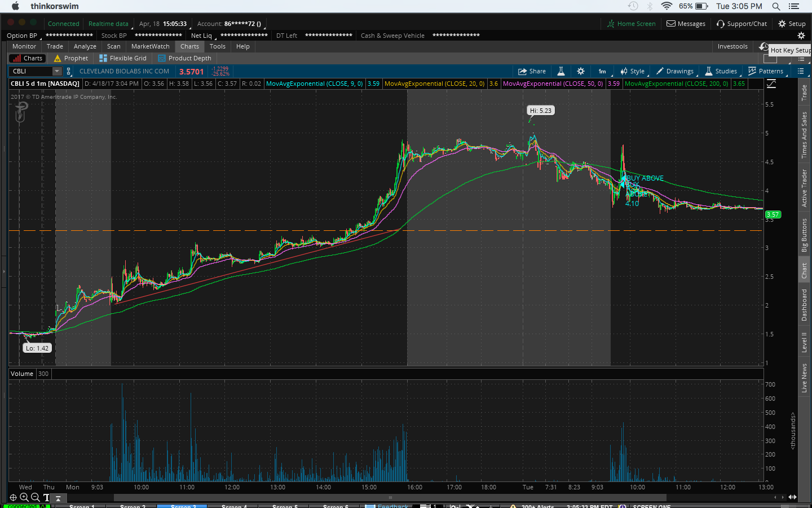Expand the CBLI symbol dropdown arrow

click(x=57, y=71)
